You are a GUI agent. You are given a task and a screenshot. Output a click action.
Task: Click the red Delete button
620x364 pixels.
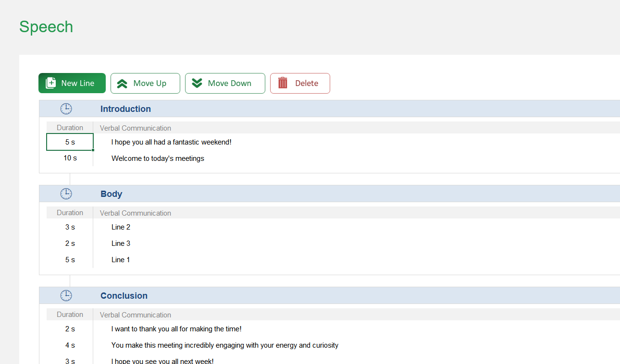(300, 83)
